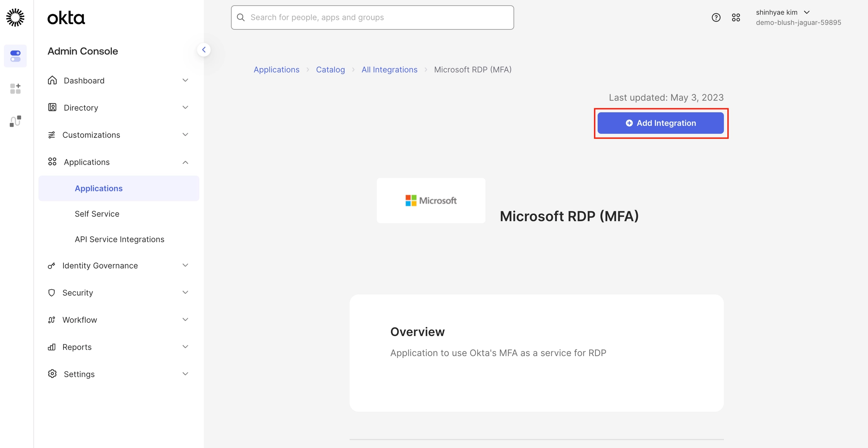
Task: Expand the Directory menu chevron
Action: tap(185, 108)
